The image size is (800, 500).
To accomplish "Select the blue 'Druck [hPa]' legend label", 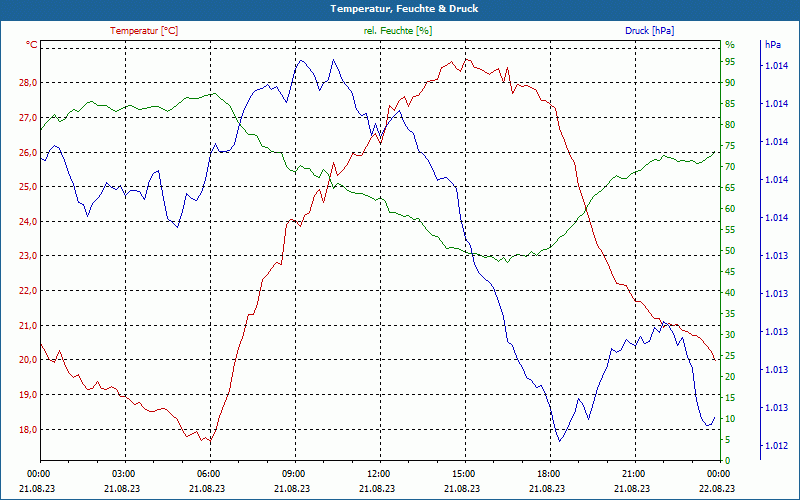I will 649,31.
